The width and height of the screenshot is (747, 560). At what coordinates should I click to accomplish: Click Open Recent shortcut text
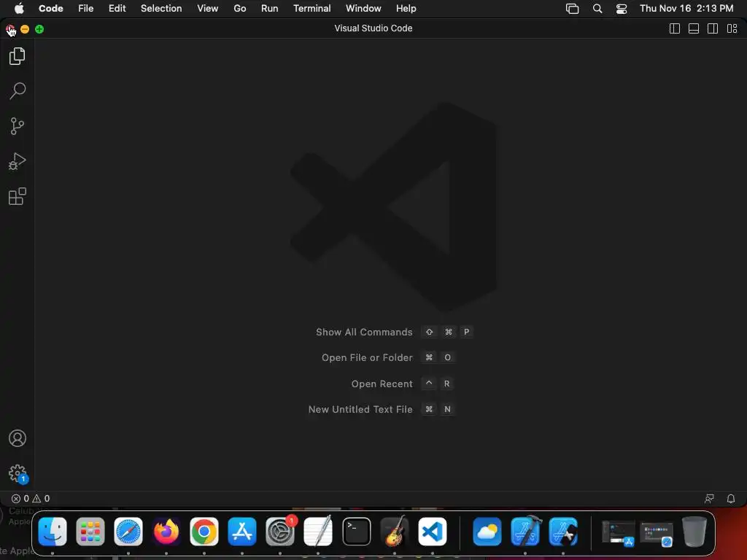(382, 384)
